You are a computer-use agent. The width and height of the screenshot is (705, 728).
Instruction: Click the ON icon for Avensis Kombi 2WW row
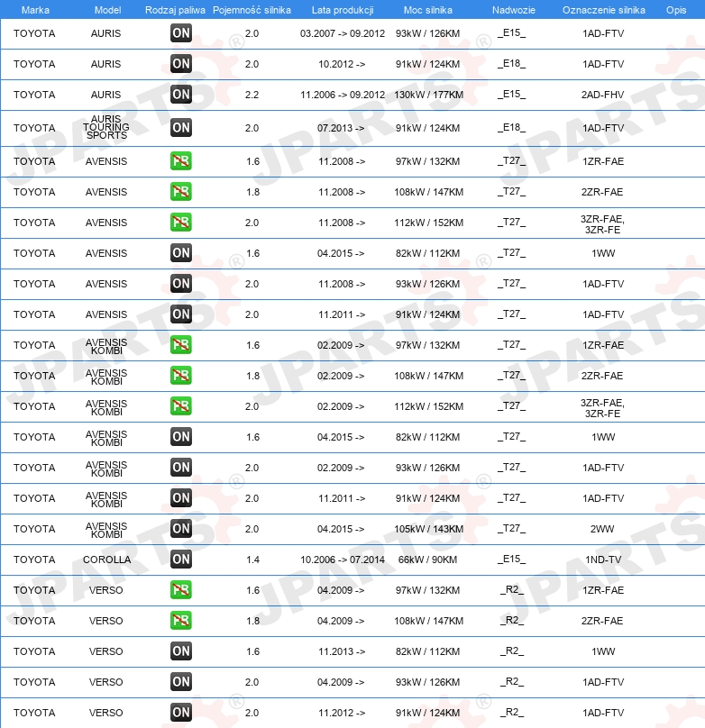tap(181, 529)
